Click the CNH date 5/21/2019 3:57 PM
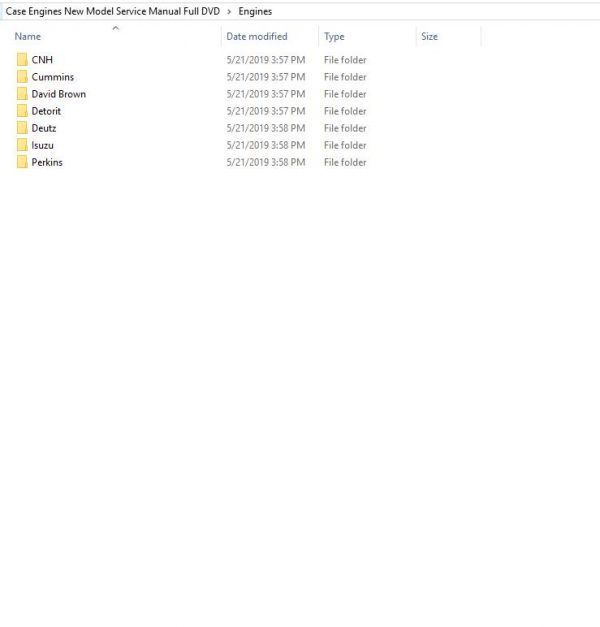Screen dimensions: 600x627 click(266, 60)
